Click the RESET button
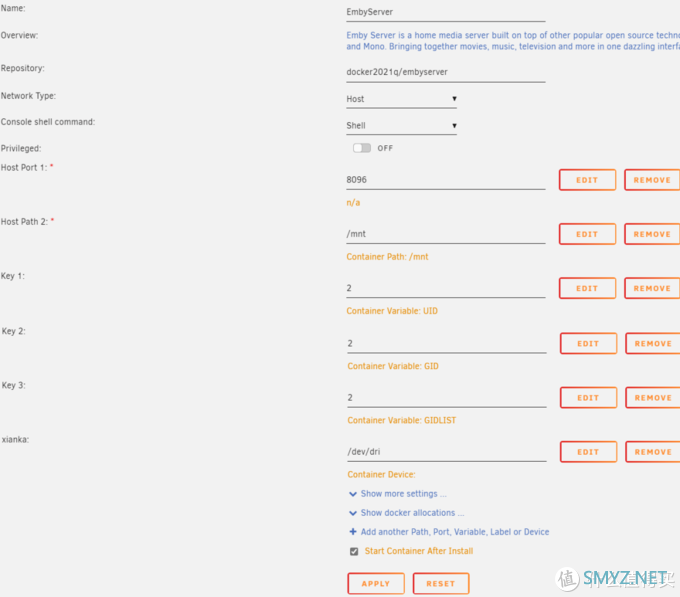This screenshot has height=597, width=680. (441, 584)
